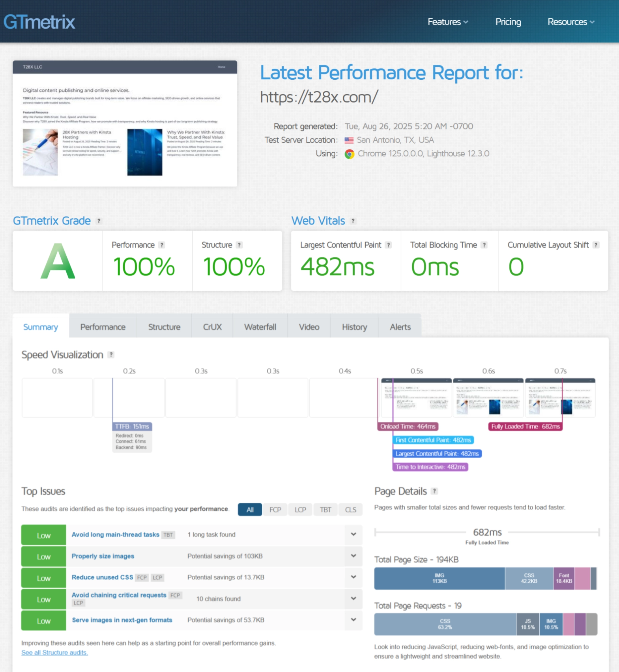Viewport: 619px width, 672px height.
Task: Click the JS 10.5% requests segment
Action: pyautogui.click(x=528, y=624)
